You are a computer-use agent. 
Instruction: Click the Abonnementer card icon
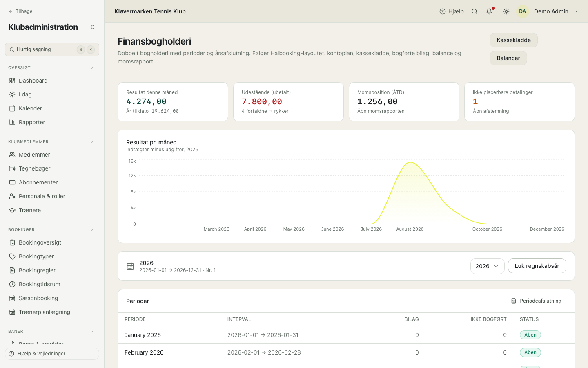click(x=12, y=182)
